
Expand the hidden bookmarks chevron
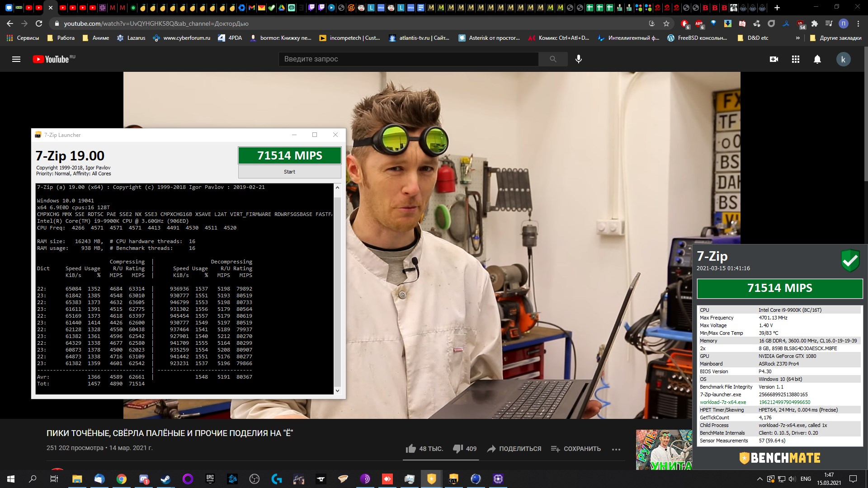(x=797, y=38)
